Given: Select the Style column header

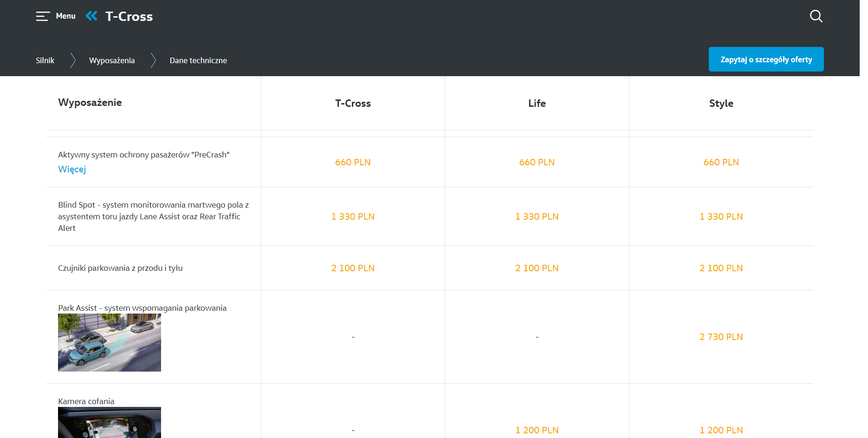Looking at the screenshot, I should click(721, 104).
